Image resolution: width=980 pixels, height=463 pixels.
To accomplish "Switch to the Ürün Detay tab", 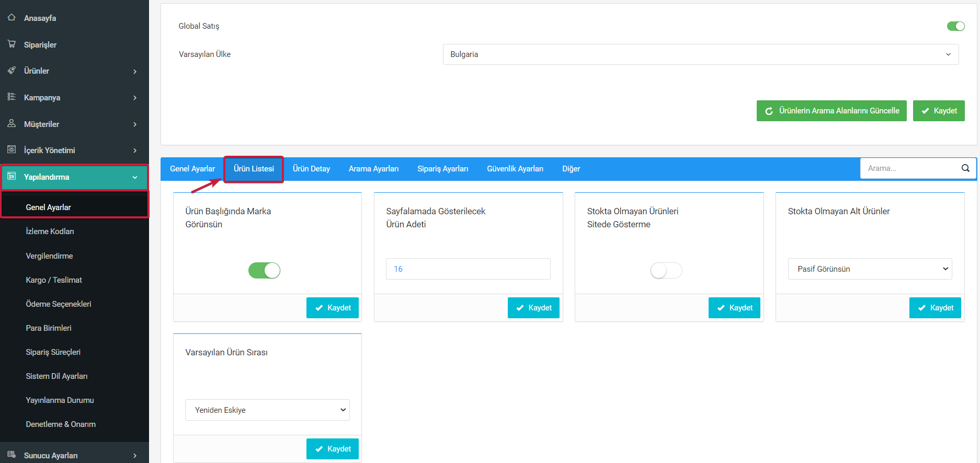I will (x=311, y=169).
